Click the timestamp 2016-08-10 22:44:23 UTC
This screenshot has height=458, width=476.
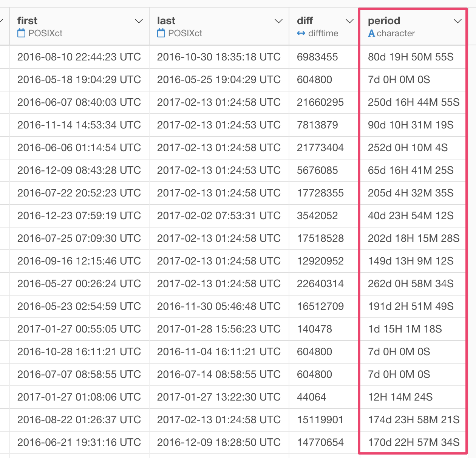pos(79,57)
